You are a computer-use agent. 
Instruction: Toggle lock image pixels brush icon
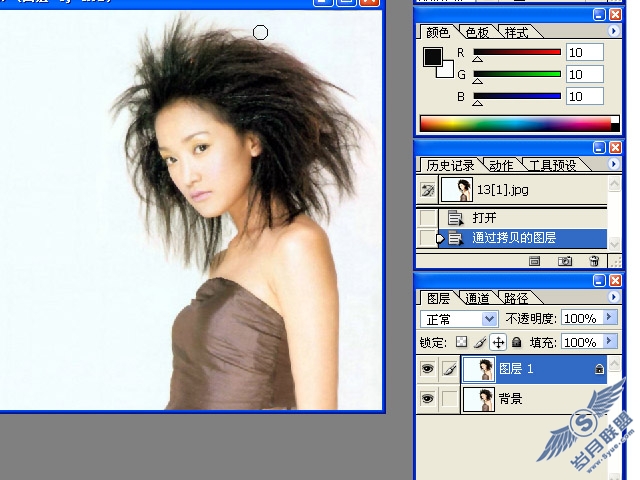[480, 342]
